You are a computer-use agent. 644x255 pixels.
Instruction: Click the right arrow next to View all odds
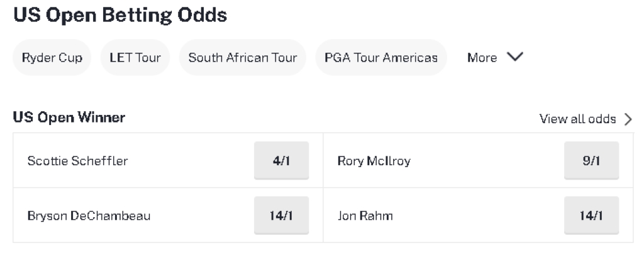click(628, 119)
